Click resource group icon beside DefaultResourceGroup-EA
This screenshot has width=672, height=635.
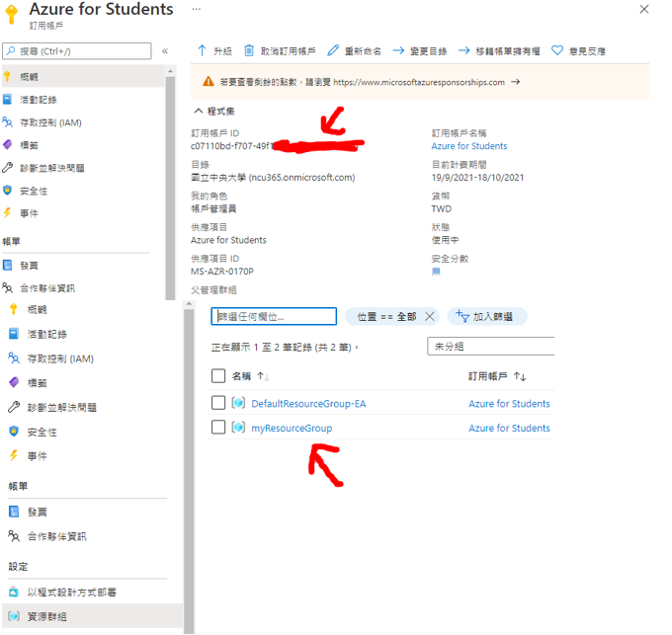tap(238, 403)
